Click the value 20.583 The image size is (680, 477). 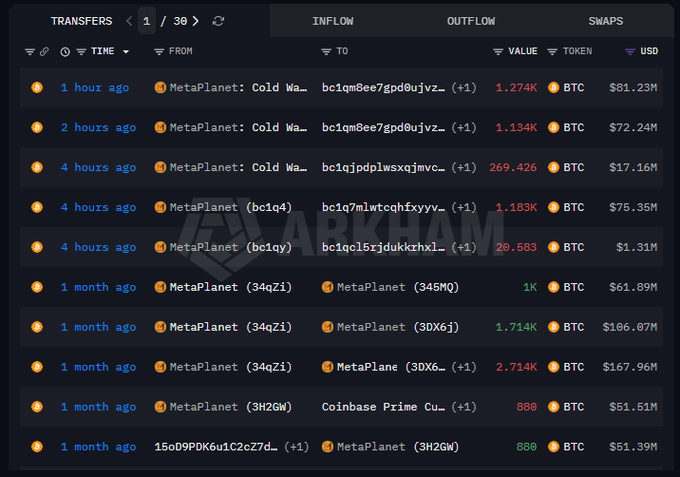tap(517, 247)
